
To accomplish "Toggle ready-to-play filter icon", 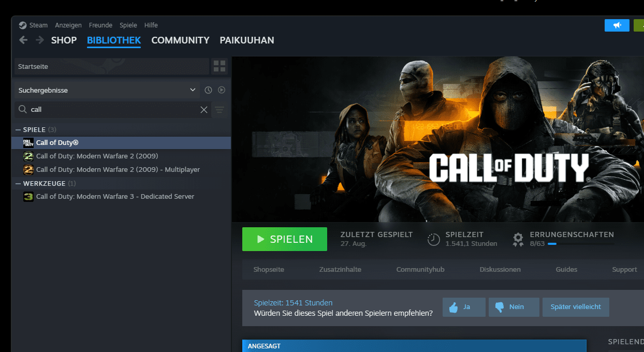I will pos(222,90).
